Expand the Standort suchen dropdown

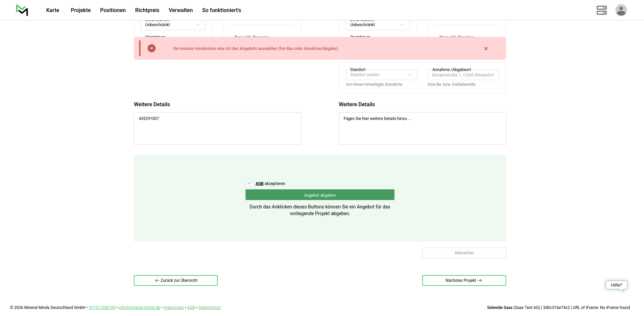click(x=381, y=75)
